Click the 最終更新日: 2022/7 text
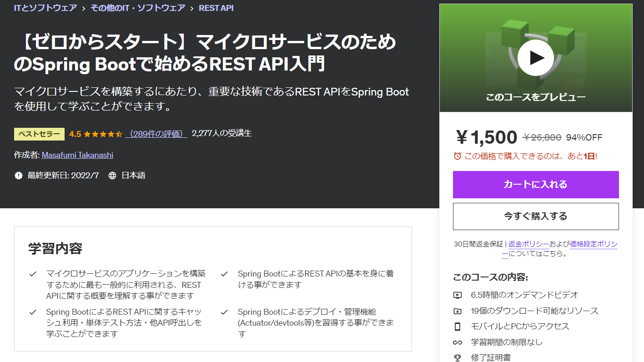The image size is (644, 362). [63, 175]
